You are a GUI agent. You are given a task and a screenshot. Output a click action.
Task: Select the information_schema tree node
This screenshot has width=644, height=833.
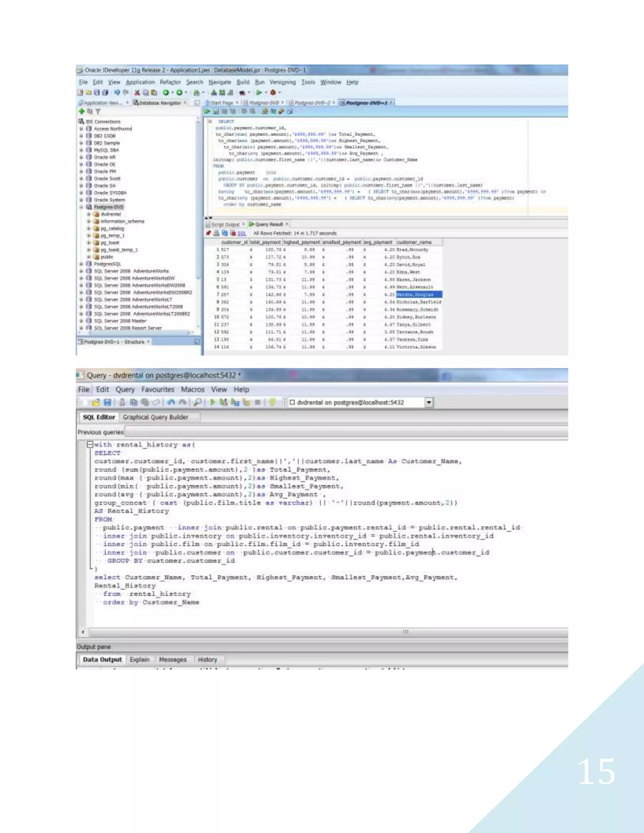click(x=122, y=221)
